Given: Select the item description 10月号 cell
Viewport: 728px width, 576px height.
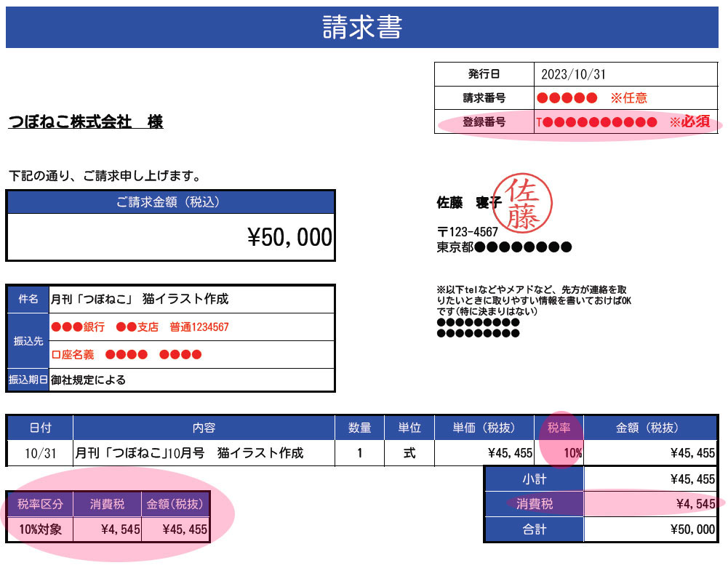Looking at the screenshot, I should point(204,453).
